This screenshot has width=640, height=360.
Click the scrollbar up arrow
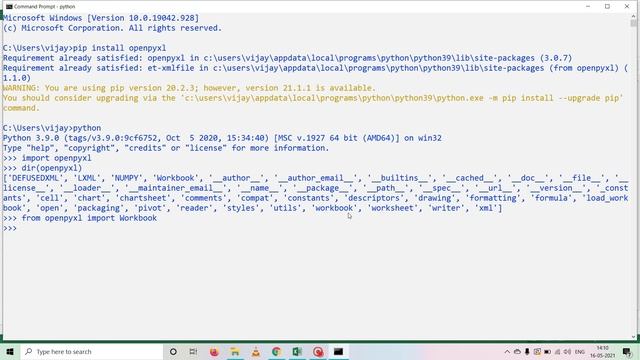click(x=633, y=16)
